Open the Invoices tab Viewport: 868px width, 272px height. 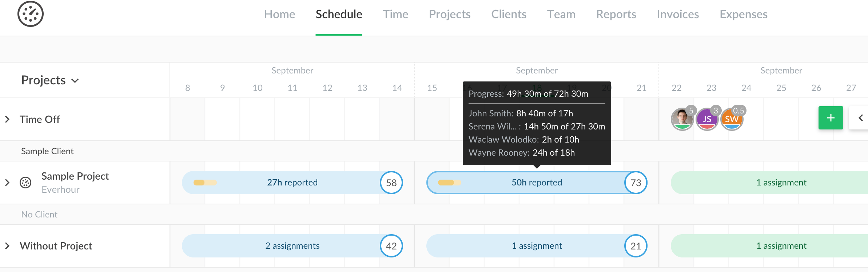678,14
